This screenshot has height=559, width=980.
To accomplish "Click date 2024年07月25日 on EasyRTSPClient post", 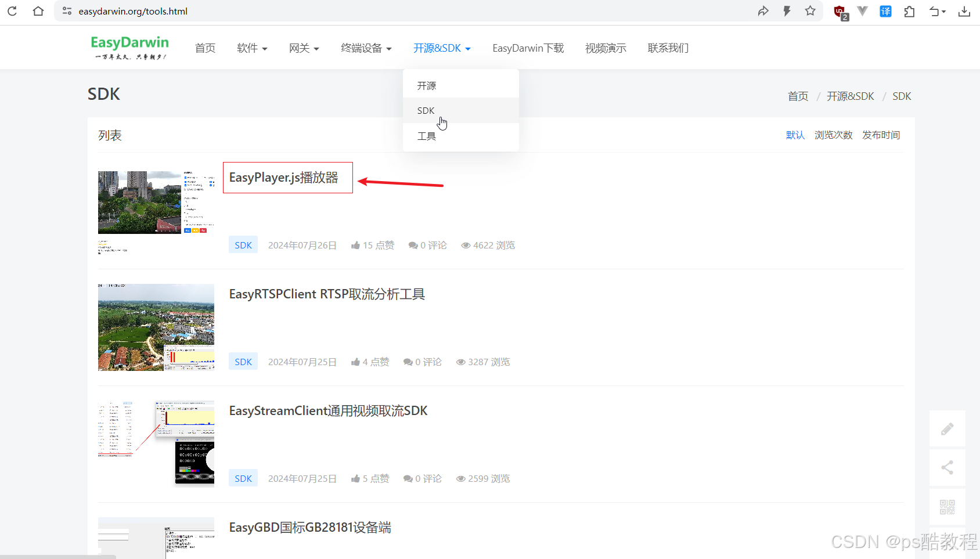I will [302, 362].
